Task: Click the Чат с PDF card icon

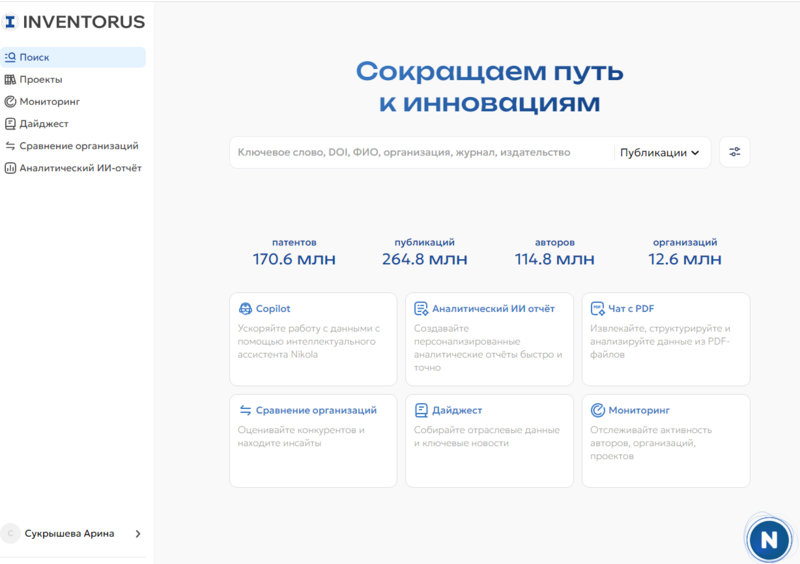Action: click(x=598, y=309)
